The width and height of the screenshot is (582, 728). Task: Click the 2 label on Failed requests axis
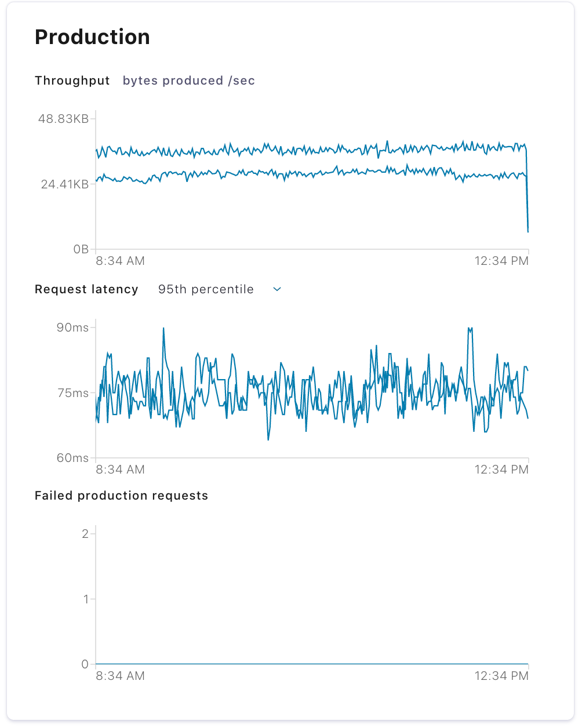click(x=85, y=534)
